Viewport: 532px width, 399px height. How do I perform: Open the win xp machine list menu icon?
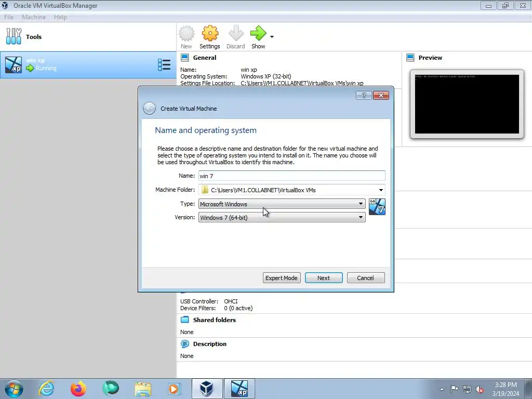[164, 64]
